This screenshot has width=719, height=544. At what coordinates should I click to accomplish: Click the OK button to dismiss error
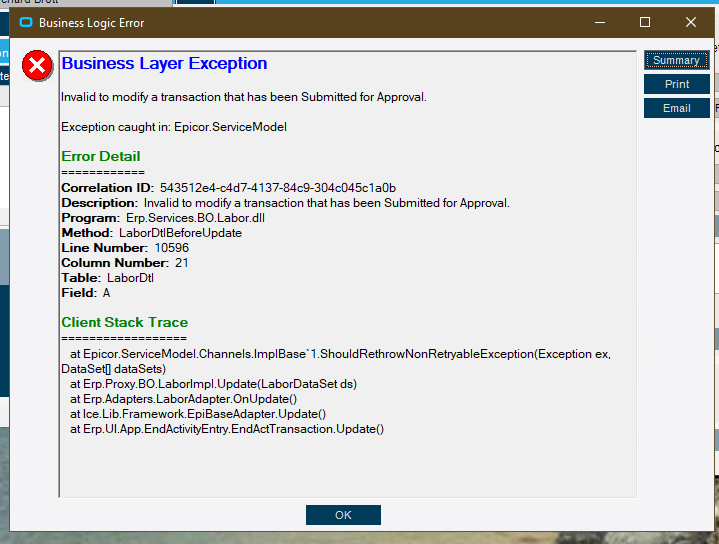[x=343, y=515]
